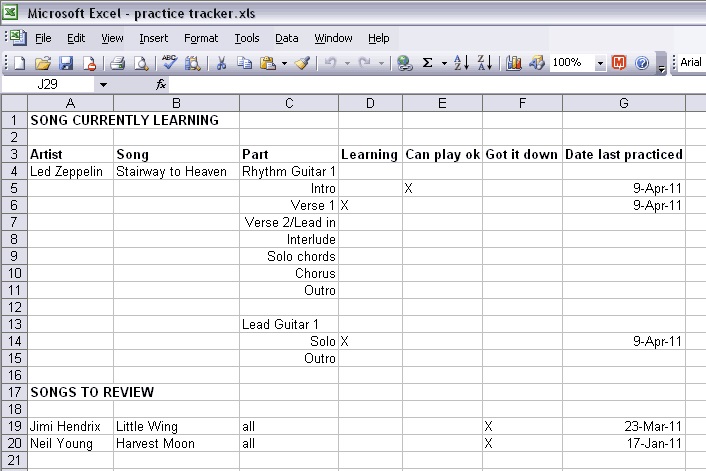This screenshot has width=706, height=471.
Task: Click the Name Box showing J29
Action: (48, 84)
